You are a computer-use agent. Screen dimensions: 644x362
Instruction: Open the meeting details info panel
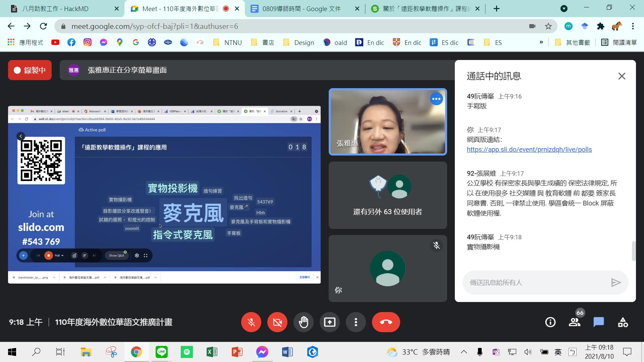coord(550,322)
